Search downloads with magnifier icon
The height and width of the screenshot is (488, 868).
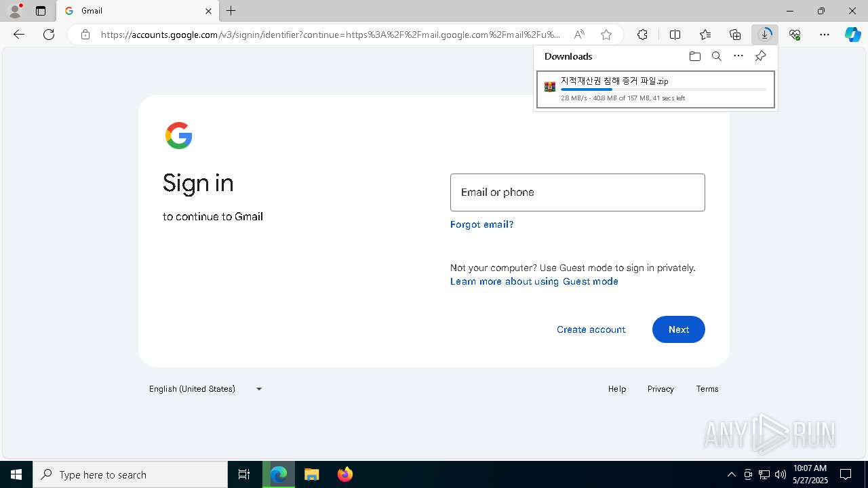pyautogui.click(x=717, y=56)
